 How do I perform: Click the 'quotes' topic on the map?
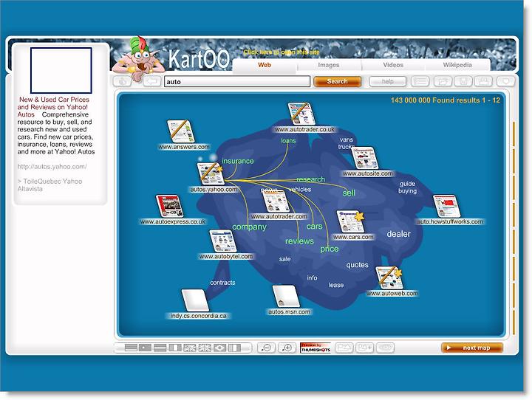[358, 265]
